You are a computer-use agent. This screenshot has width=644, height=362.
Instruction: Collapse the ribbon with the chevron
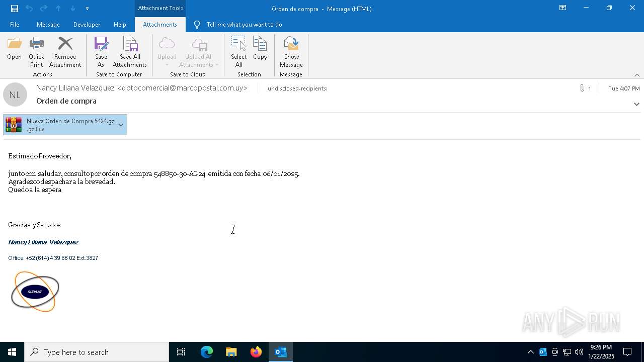[637, 75]
